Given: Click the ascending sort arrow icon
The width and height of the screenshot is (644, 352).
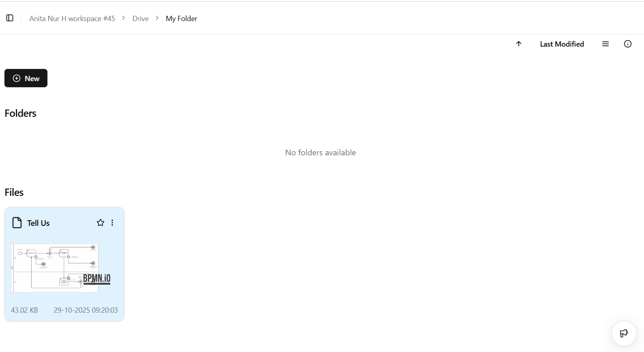Looking at the screenshot, I should [519, 44].
